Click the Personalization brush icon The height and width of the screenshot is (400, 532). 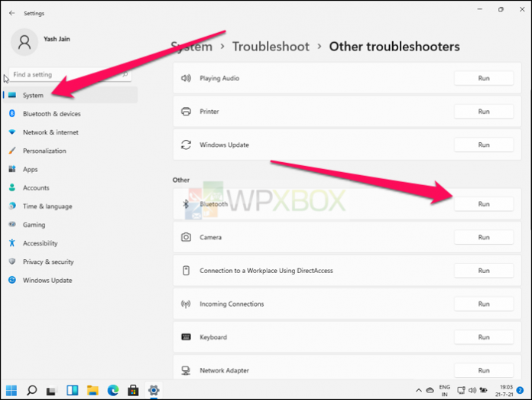(x=12, y=151)
